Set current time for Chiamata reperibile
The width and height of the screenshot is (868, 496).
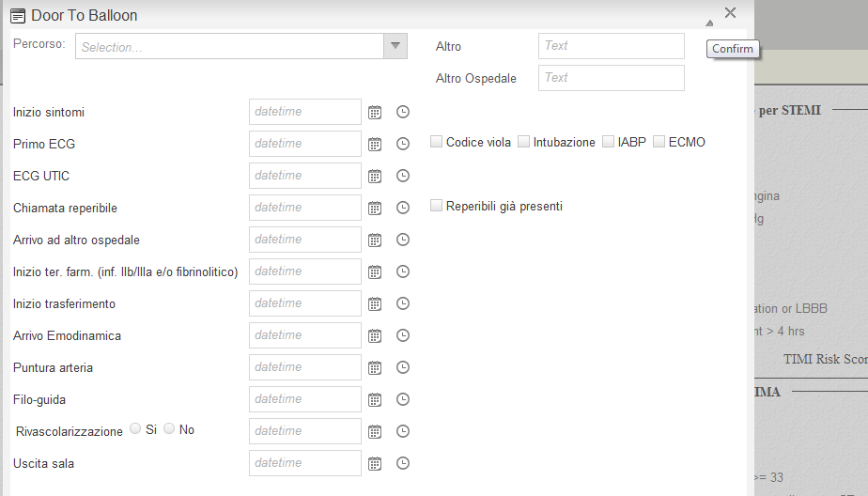(403, 208)
